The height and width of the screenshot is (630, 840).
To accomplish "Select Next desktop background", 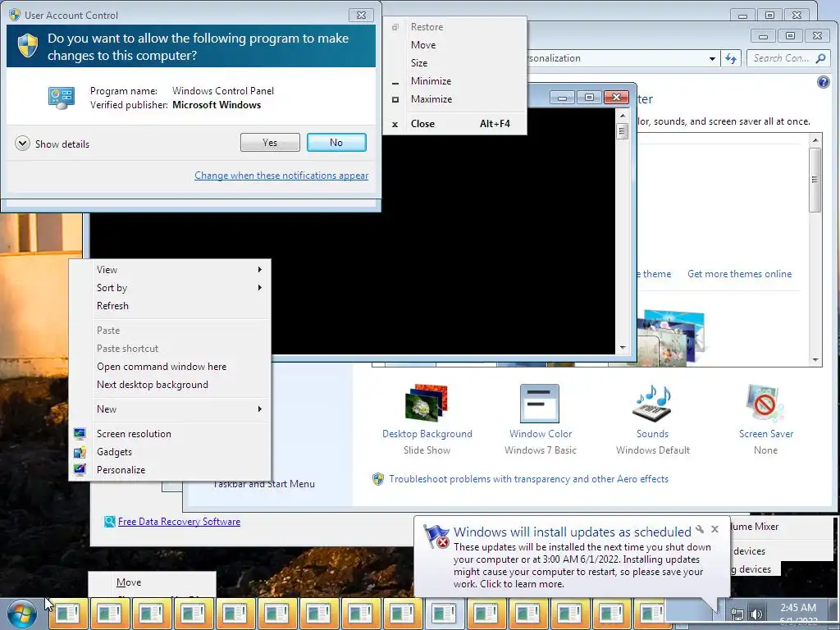I will [152, 385].
